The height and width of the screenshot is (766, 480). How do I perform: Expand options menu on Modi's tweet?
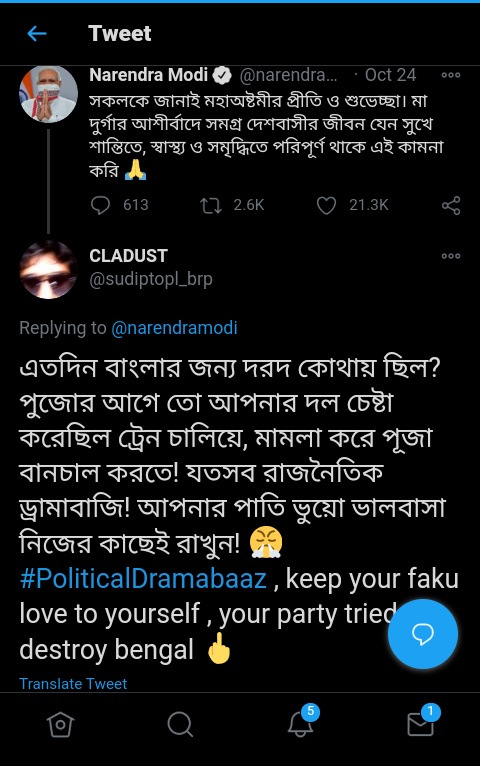point(450,75)
